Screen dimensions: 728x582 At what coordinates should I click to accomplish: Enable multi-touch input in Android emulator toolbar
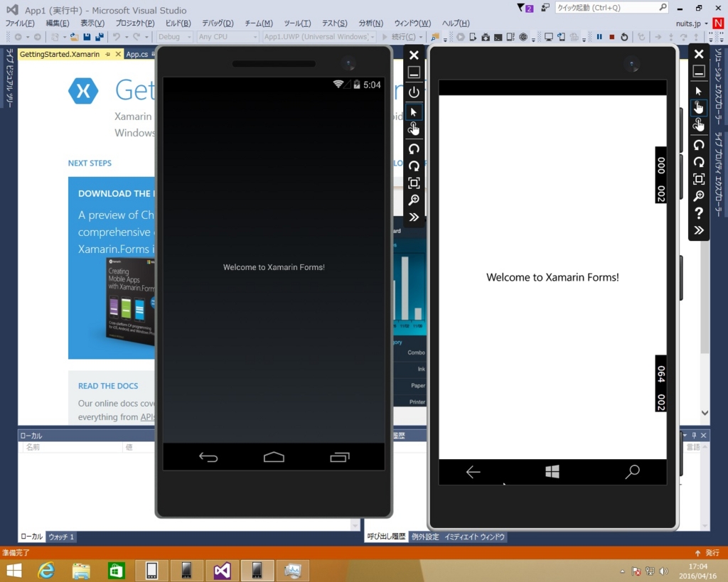[x=414, y=129]
